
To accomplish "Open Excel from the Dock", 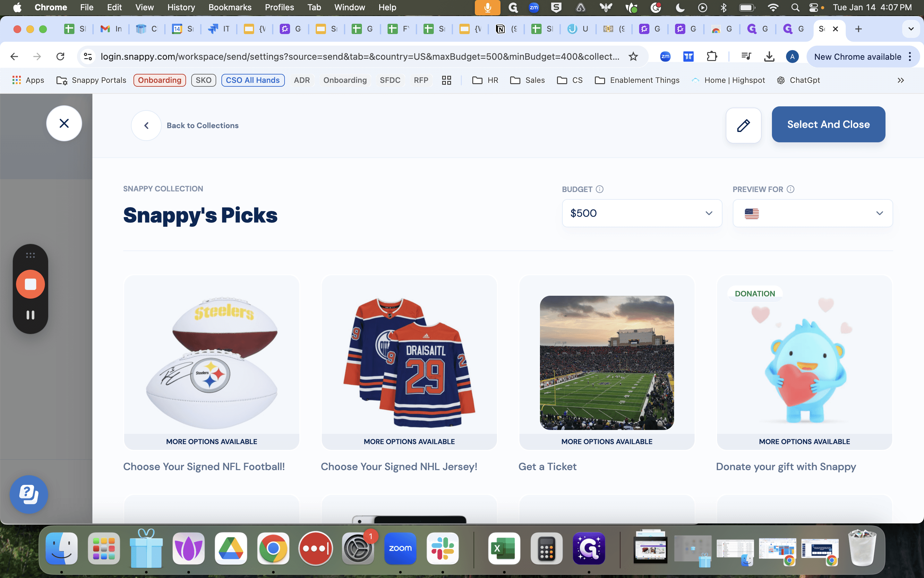I will [x=504, y=548].
